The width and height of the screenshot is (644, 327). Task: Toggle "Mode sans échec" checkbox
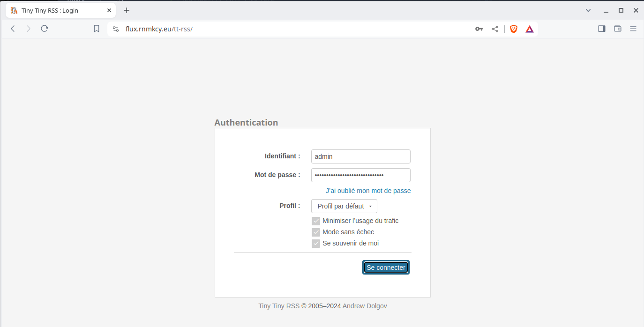point(316,232)
